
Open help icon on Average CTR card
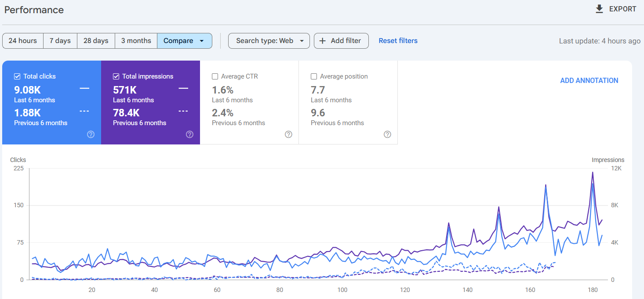288,134
